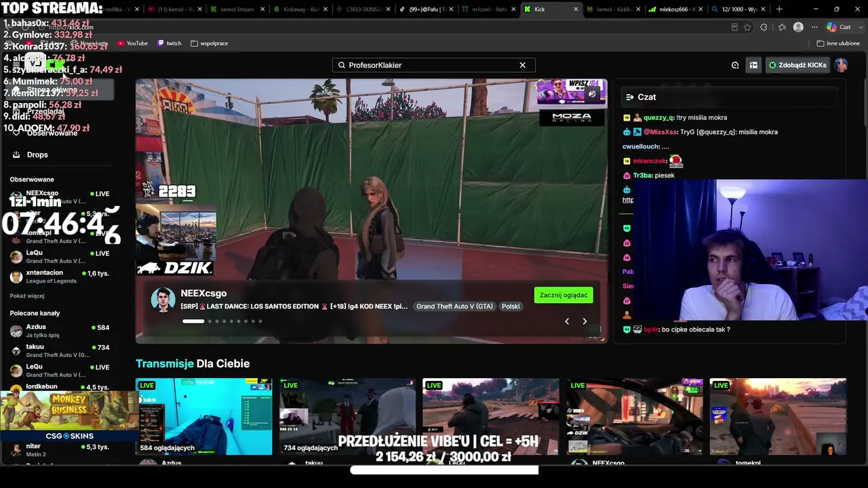This screenshot has width=868, height=488.
Task: Select the Polski language tag
Action: click(x=511, y=306)
